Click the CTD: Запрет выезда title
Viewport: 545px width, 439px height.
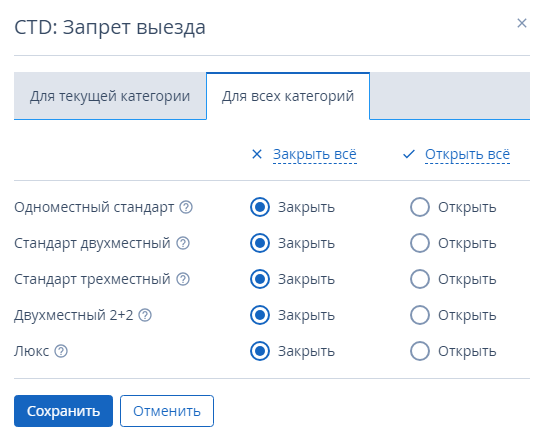pos(110,27)
